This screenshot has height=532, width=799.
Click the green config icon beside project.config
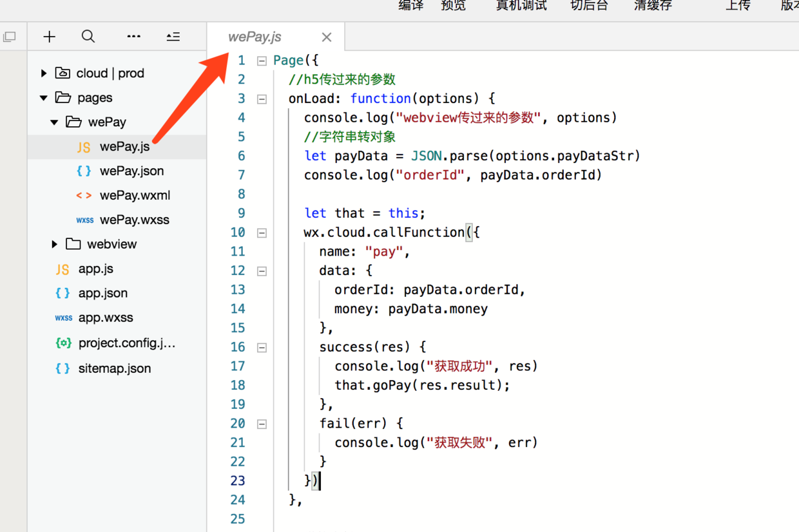coord(63,343)
